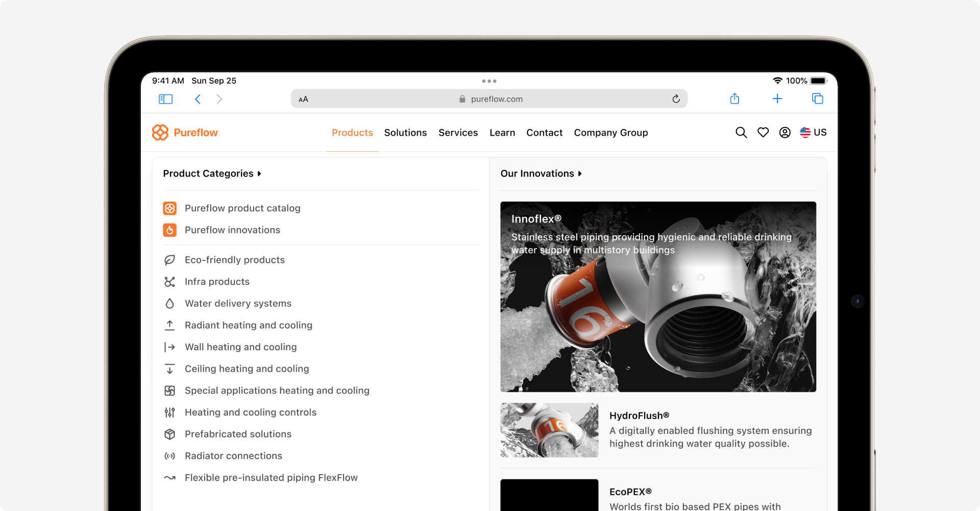Expand the Product Categories heading

point(212,174)
